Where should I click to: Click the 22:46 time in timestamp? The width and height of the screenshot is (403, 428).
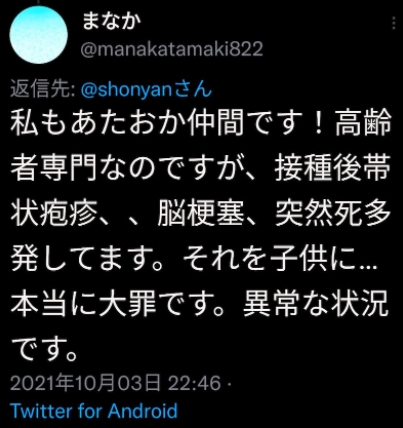coord(194,383)
